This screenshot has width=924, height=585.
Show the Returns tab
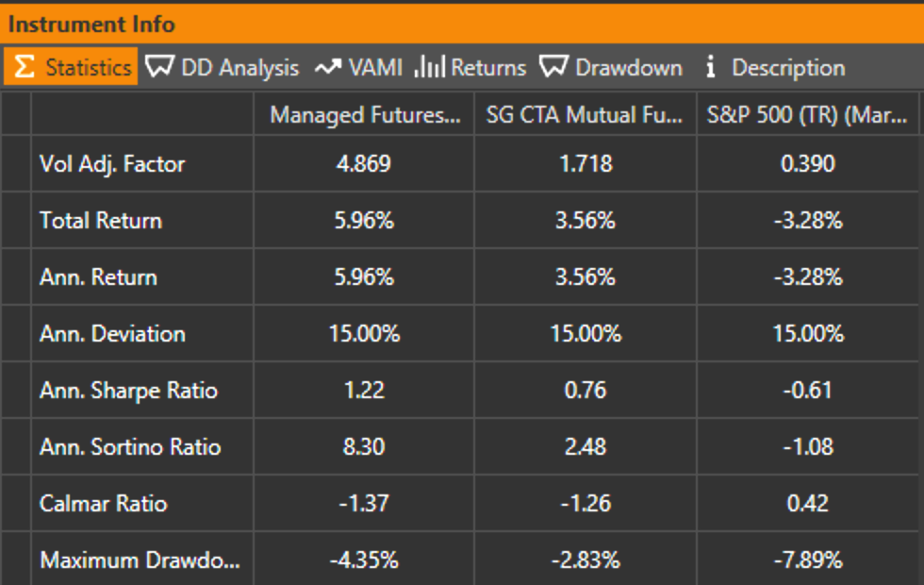coord(487,68)
